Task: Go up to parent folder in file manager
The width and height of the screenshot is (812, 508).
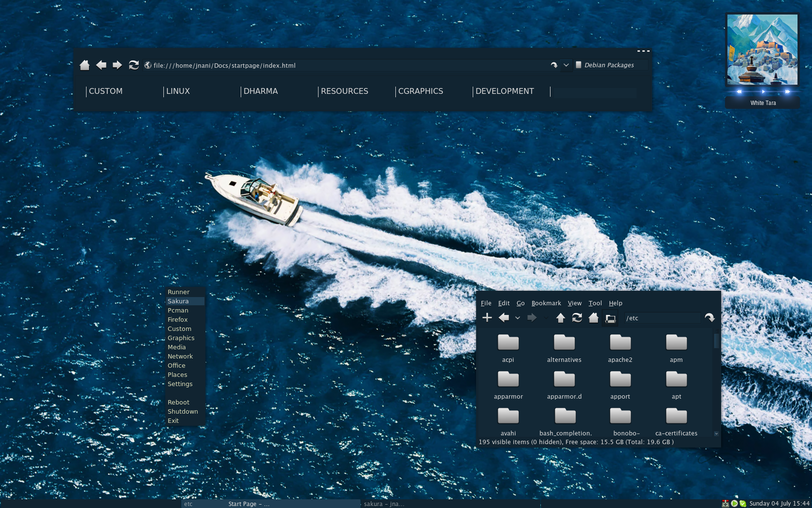Action: click(561, 318)
